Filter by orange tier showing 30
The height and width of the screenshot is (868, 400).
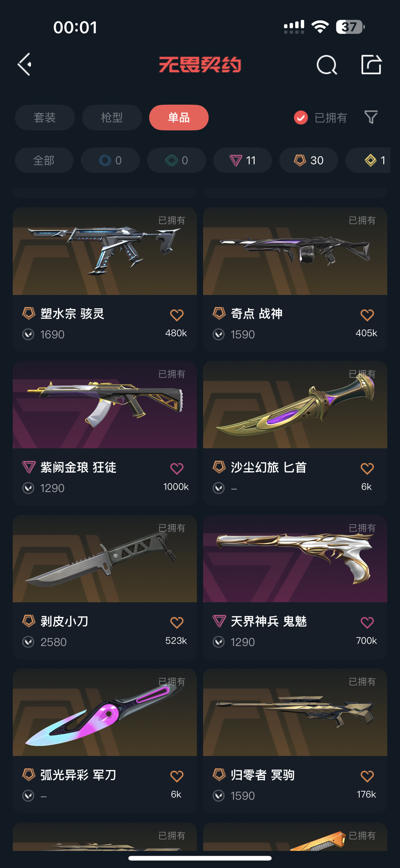(x=309, y=160)
